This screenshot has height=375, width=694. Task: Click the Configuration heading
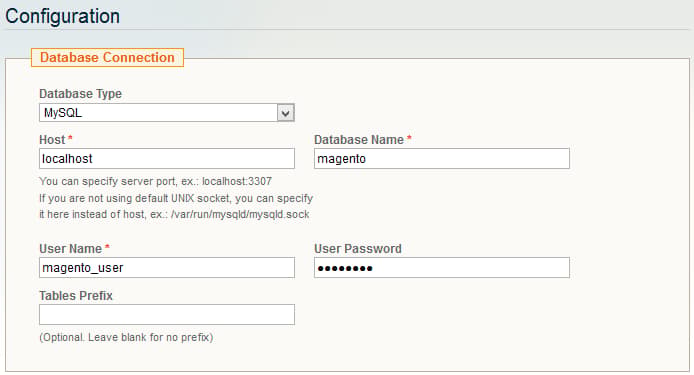coord(62,16)
